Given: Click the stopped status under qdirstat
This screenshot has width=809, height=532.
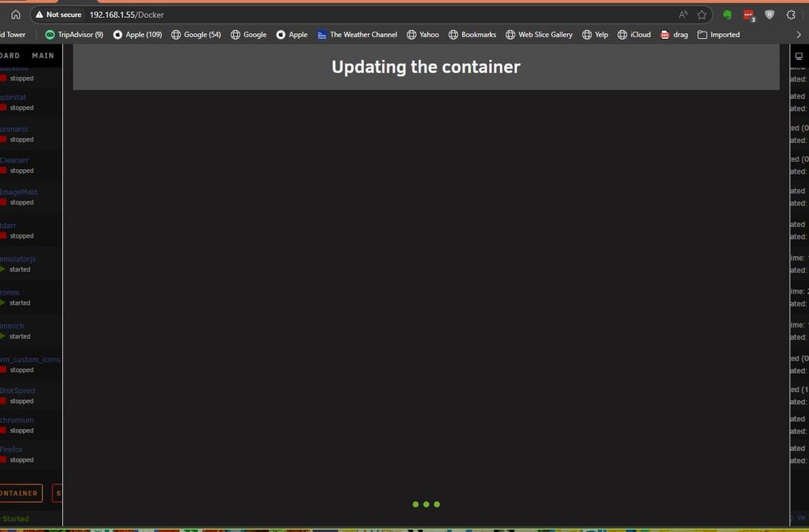Looking at the screenshot, I should (x=21, y=108).
